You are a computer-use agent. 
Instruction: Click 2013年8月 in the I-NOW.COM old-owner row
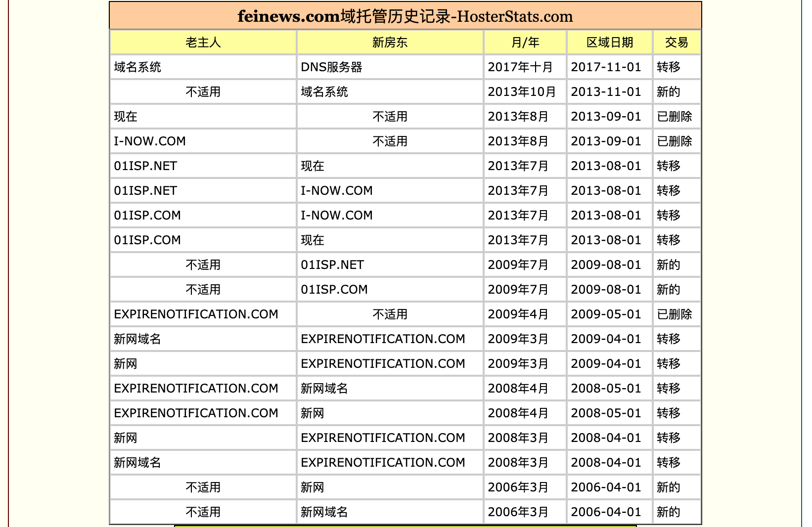[x=518, y=141]
